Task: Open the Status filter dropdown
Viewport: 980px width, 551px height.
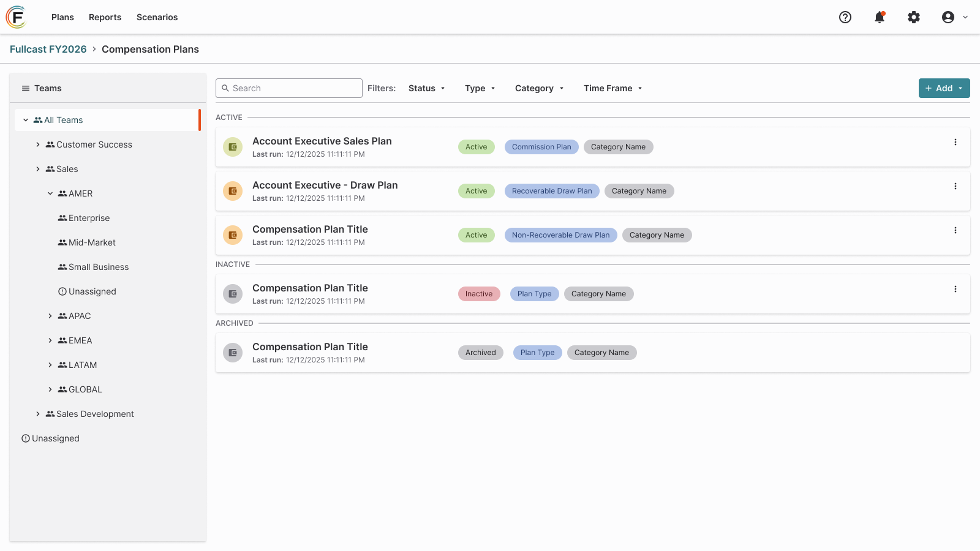Action: (427, 88)
